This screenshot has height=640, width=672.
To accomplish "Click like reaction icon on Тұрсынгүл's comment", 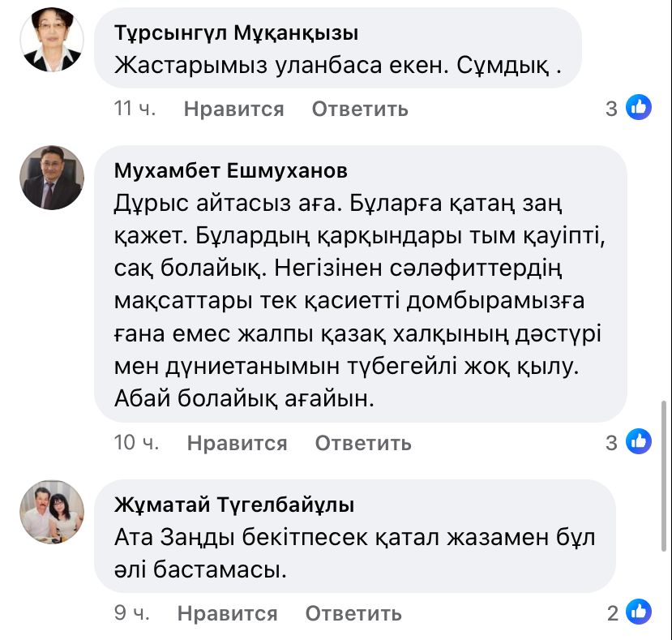I will click(x=639, y=108).
